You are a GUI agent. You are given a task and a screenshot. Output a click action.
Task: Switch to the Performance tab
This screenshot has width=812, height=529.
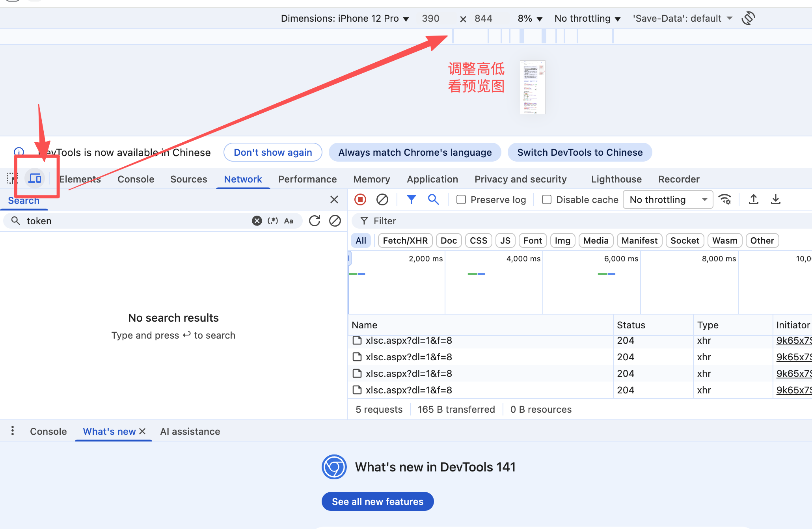pos(307,179)
